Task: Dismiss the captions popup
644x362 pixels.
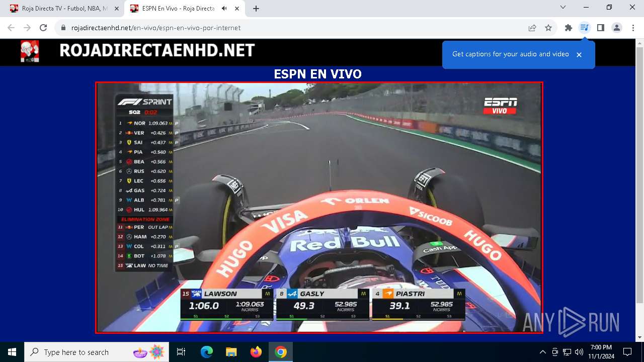Action: [579, 55]
